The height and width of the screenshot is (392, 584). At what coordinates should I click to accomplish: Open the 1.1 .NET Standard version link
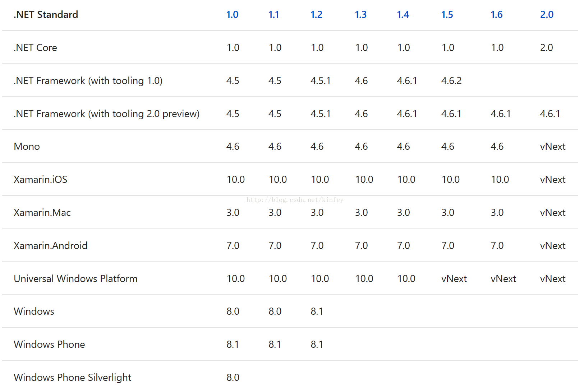(x=274, y=15)
